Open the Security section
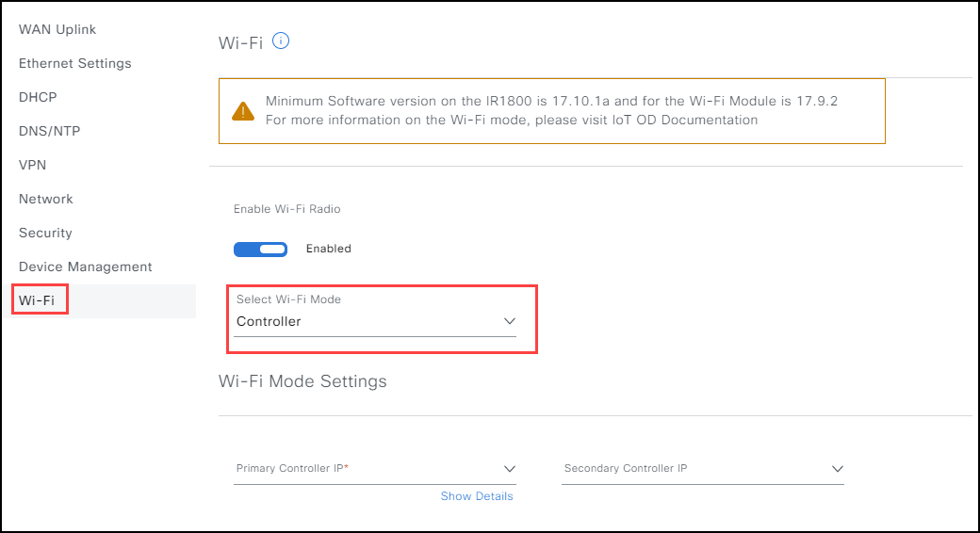 45,233
